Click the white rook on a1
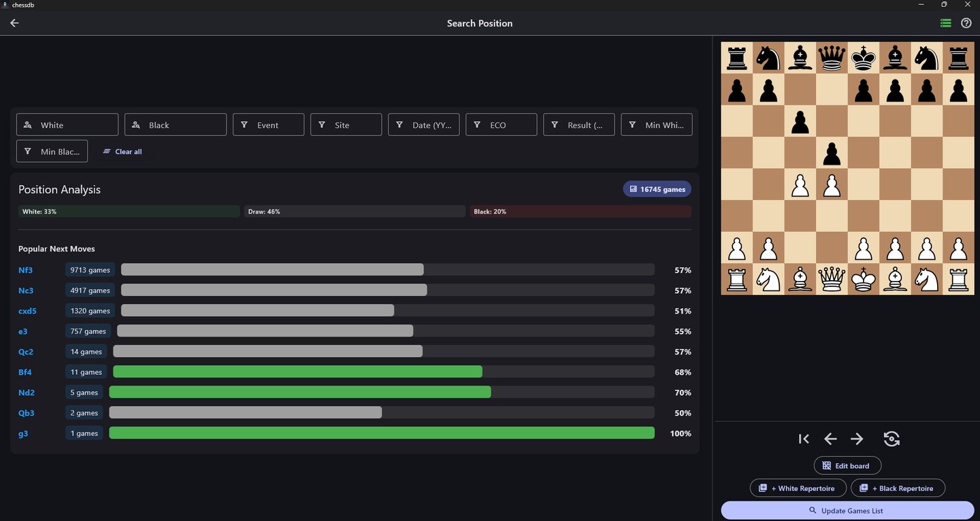This screenshot has height=521, width=980. (x=737, y=279)
